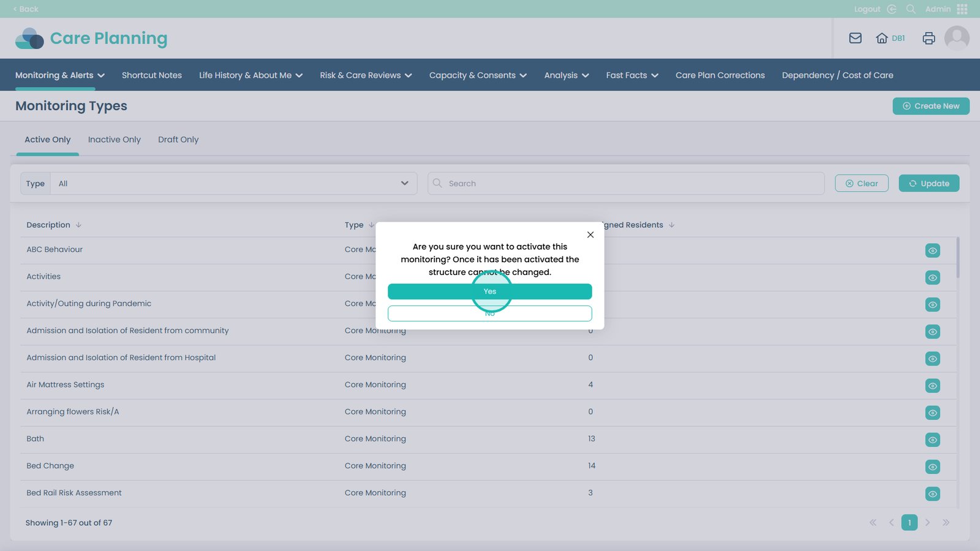
Task: Click the Create New button
Action: point(930,106)
